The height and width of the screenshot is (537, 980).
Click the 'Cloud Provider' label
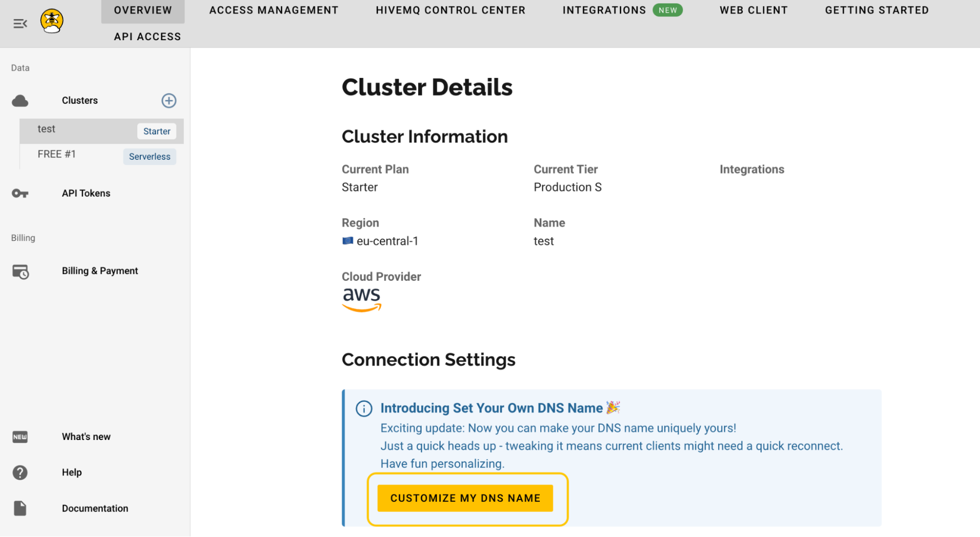[381, 277]
